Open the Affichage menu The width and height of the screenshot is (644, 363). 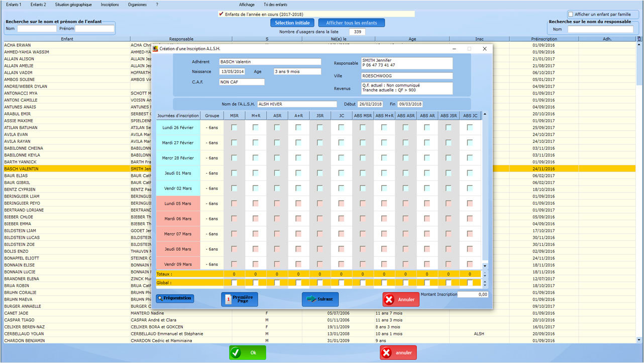pos(247,5)
